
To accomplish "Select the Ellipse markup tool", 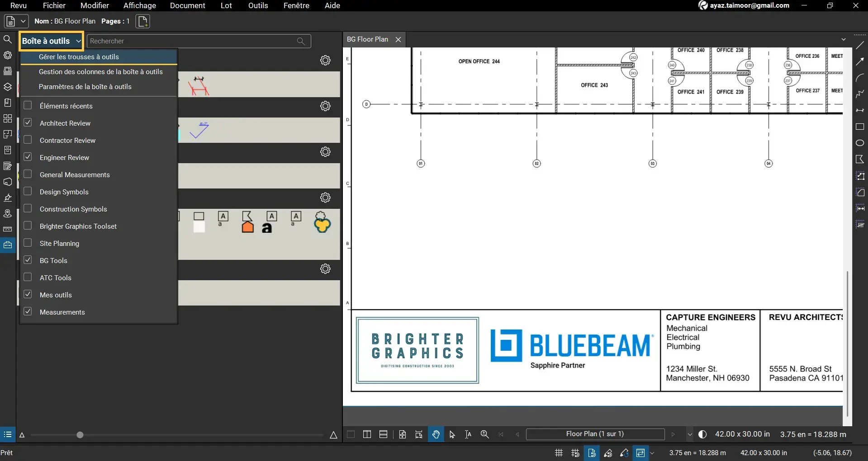I will 860,142.
